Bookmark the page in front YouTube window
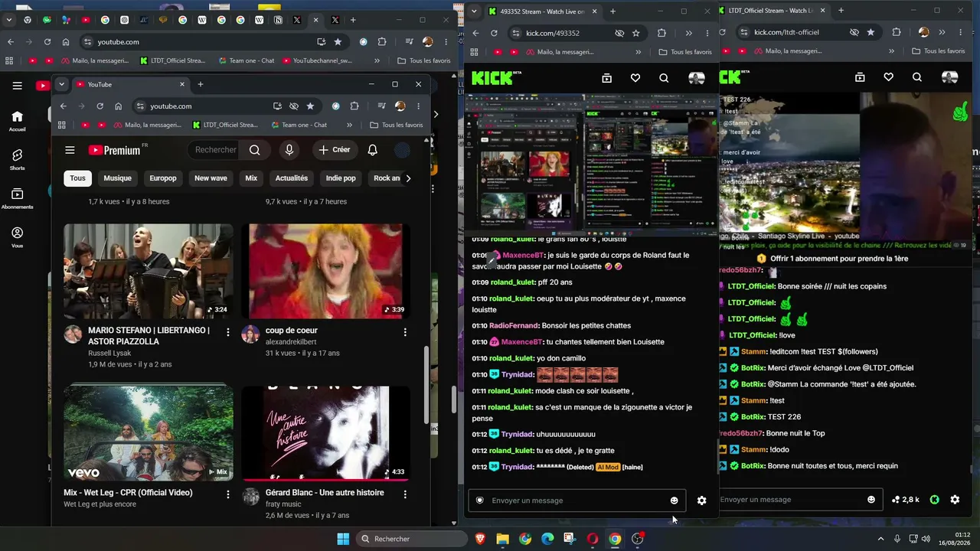The height and width of the screenshot is (551, 980). pyautogui.click(x=310, y=106)
